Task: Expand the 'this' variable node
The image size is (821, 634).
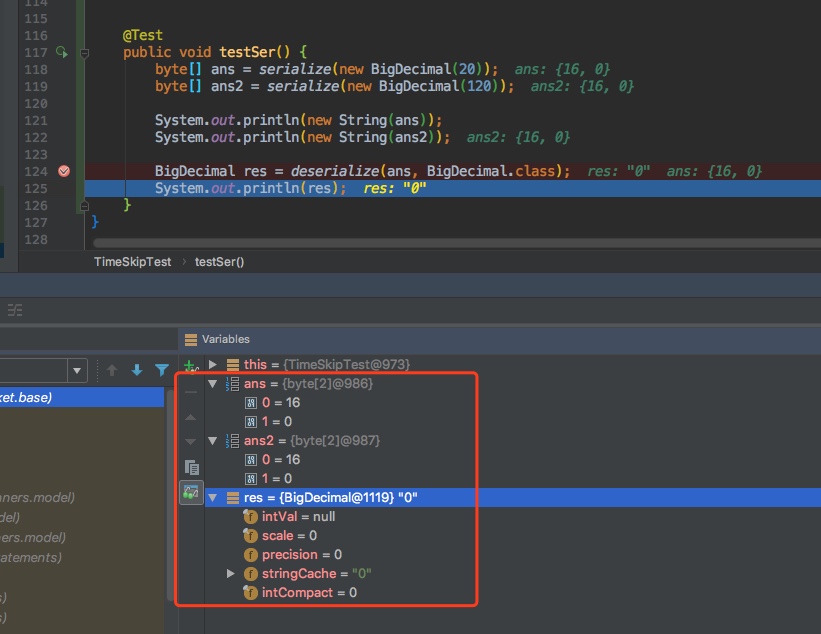Action: [x=212, y=365]
